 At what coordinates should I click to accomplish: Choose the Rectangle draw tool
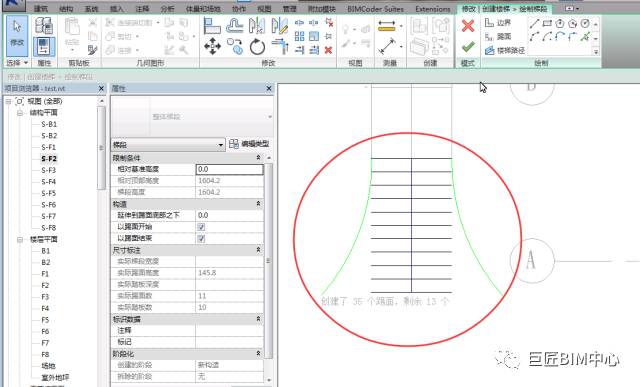pyautogui.click(x=547, y=24)
